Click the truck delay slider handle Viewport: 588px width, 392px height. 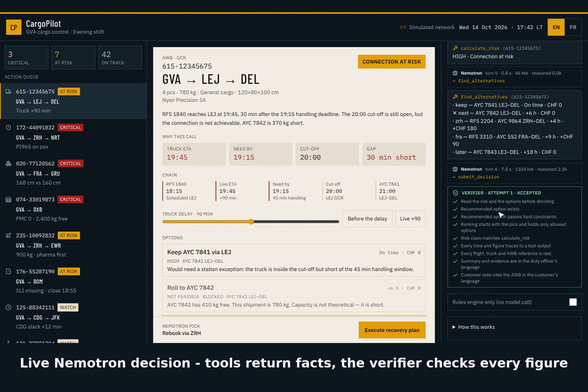pos(251,222)
